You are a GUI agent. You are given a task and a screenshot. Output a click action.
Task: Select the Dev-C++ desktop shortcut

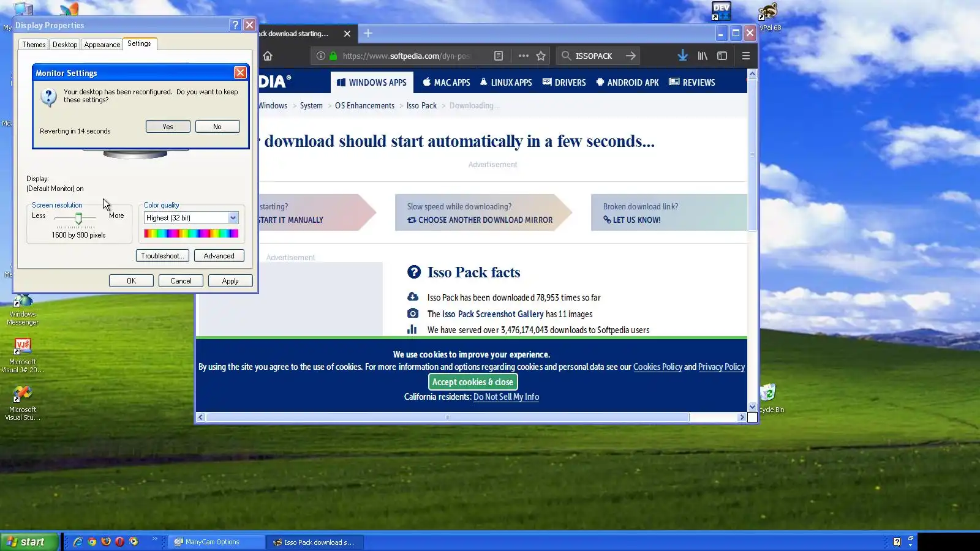click(x=721, y=11)
